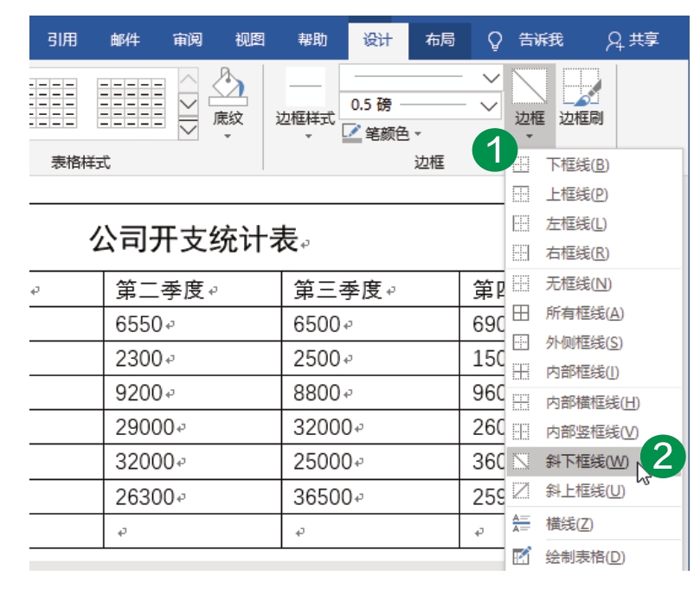700x595 pixels.
Task: Click the 边框 borders button
Action: (x=530, y=103)
